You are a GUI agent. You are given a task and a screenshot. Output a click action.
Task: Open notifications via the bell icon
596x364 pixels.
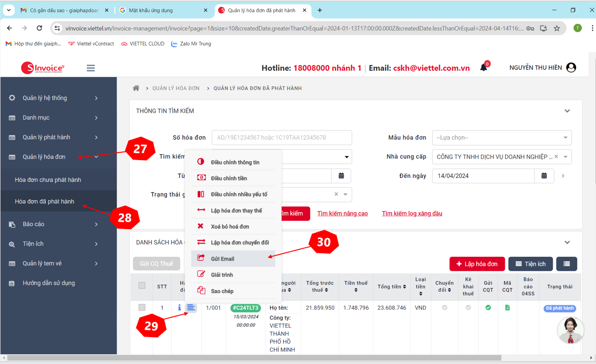tap(483, 67)
